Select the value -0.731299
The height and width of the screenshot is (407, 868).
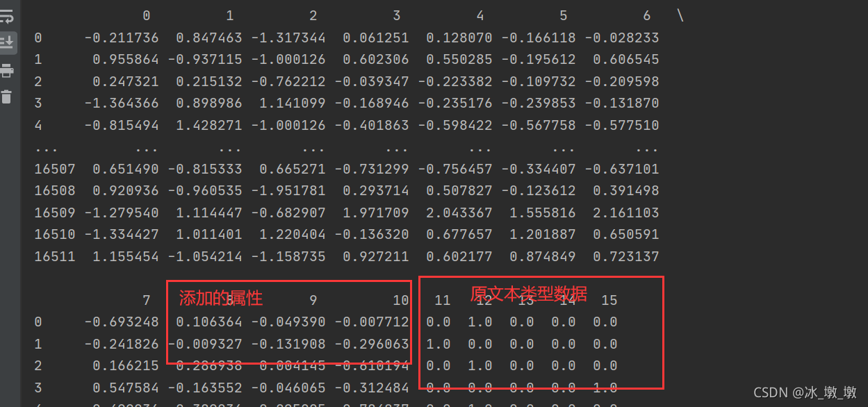coord(372,169)
